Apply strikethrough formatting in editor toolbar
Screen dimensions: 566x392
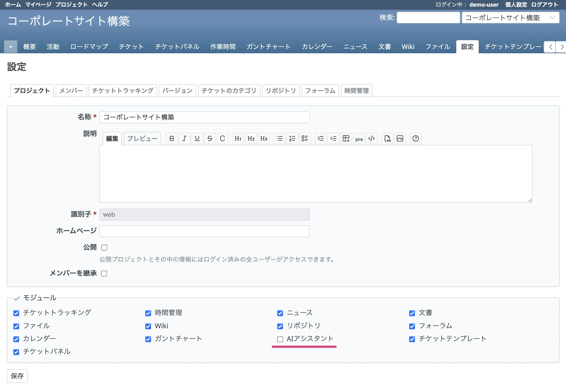pyautogui.click(x=210, y=139)
